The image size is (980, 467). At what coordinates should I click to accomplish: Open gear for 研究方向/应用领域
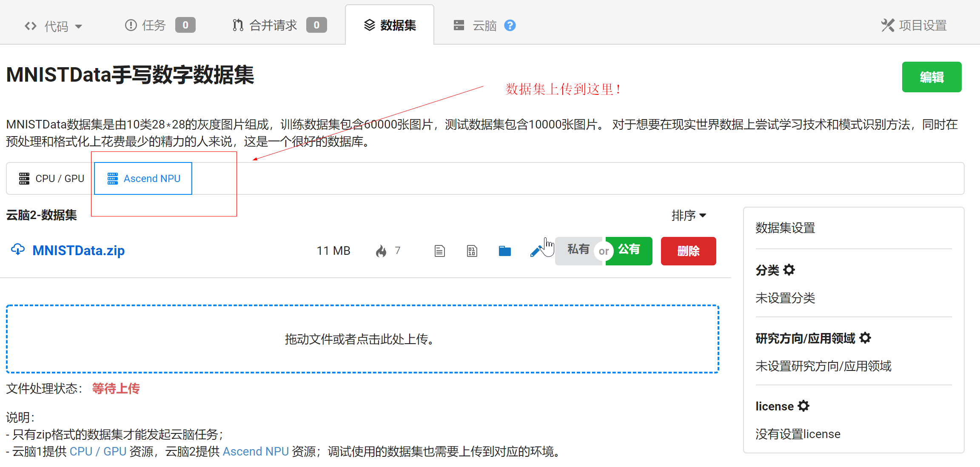(x=865, y=338)
